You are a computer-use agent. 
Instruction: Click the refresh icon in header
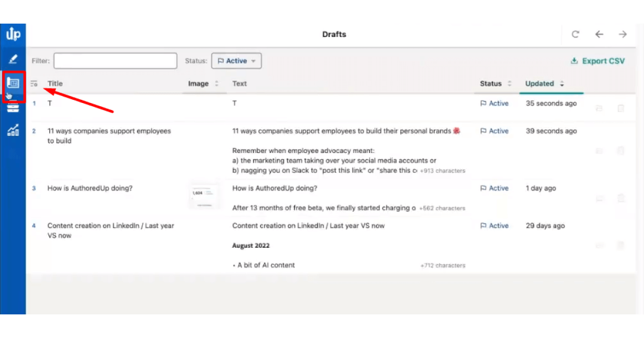575,34
